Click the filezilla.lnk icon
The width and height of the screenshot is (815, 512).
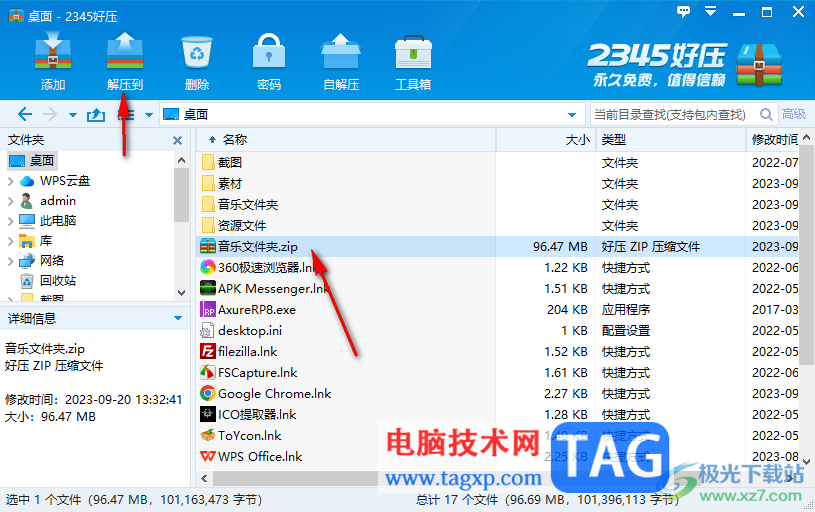coord(208,351)
